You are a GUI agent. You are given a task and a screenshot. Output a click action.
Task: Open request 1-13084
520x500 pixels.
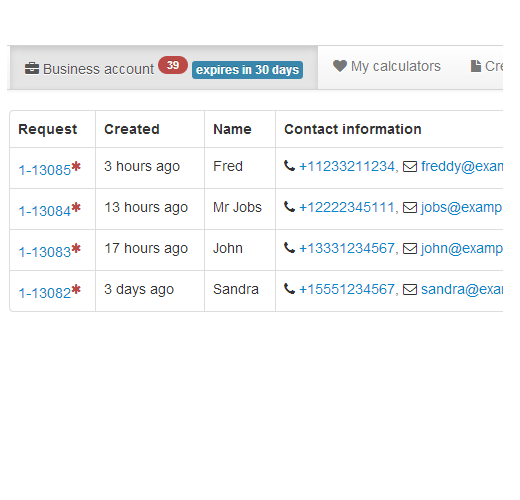point(45,211)
